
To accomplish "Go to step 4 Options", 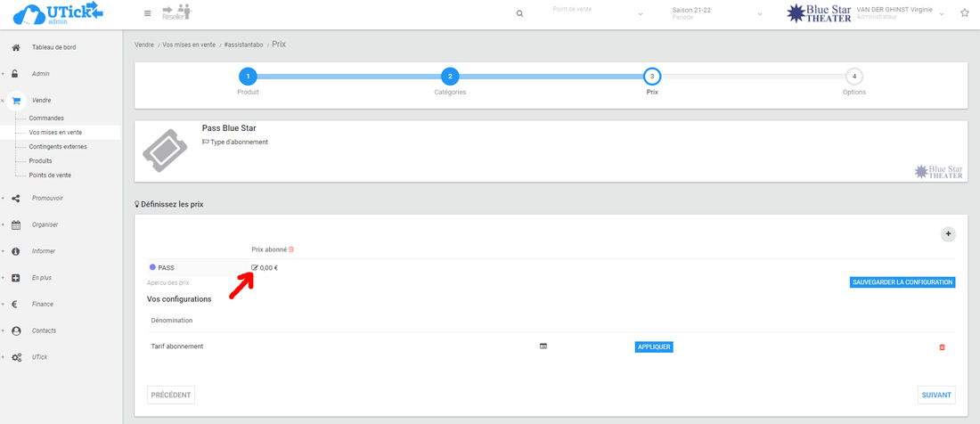I will tap(853, 77).
